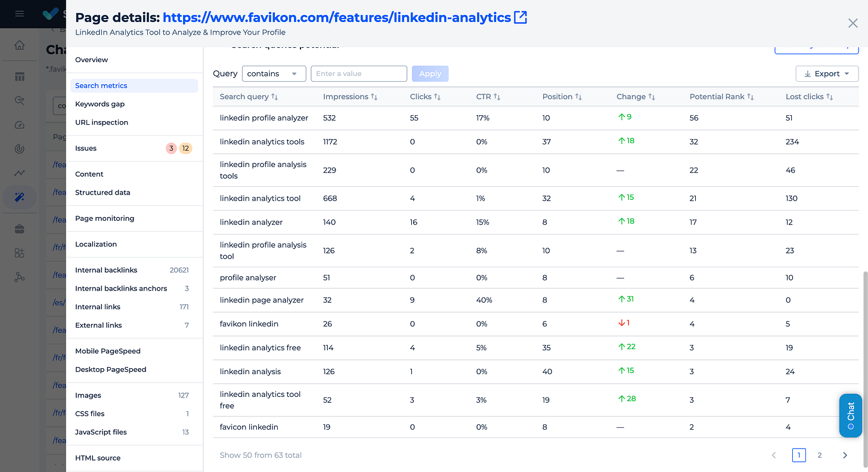Select Search metrics in side menu
Screen dimensions: 868x472
[134, 85]
